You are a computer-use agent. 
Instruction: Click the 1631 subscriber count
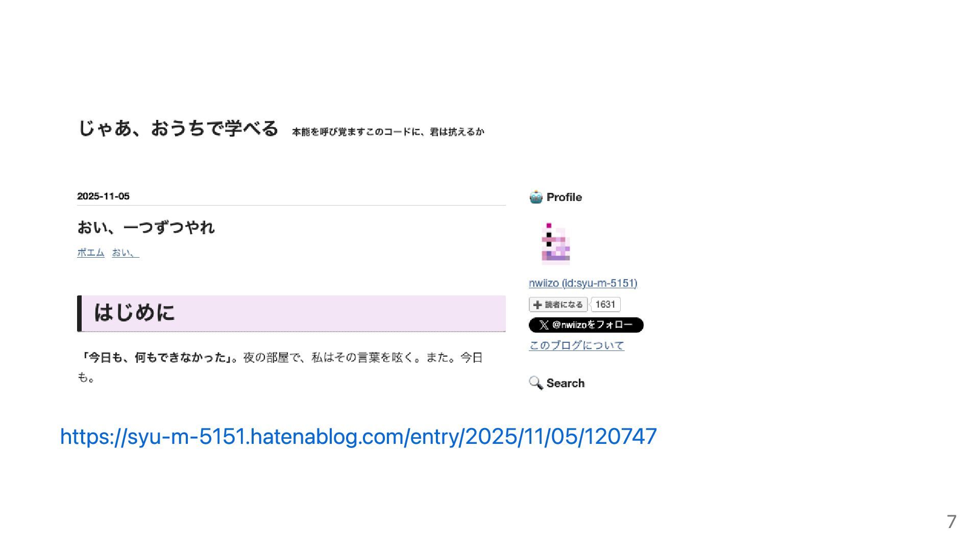(x=605, y=305)
